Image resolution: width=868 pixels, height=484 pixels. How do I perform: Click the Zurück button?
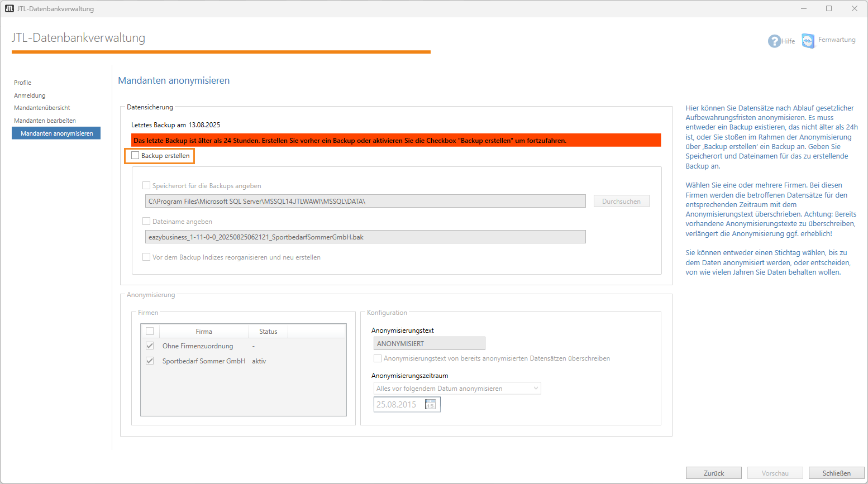pos(713,473)
